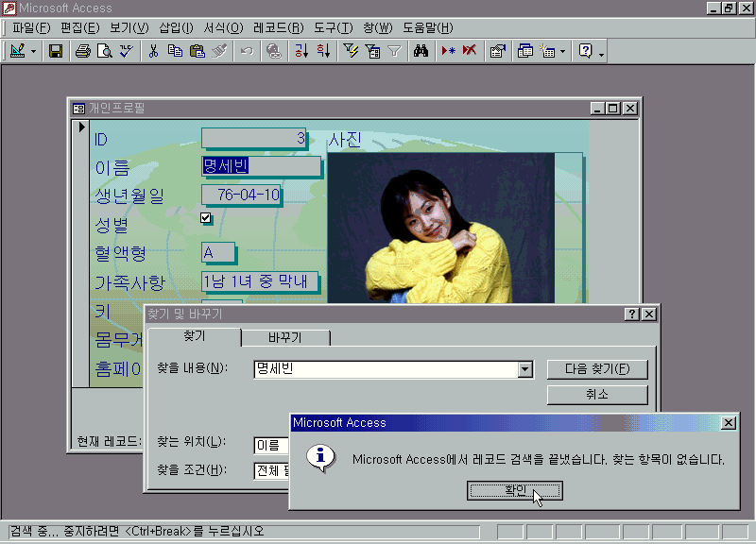Open the 도구(T) menu
This screenshot has height=544, width=756.
point(334,28)
